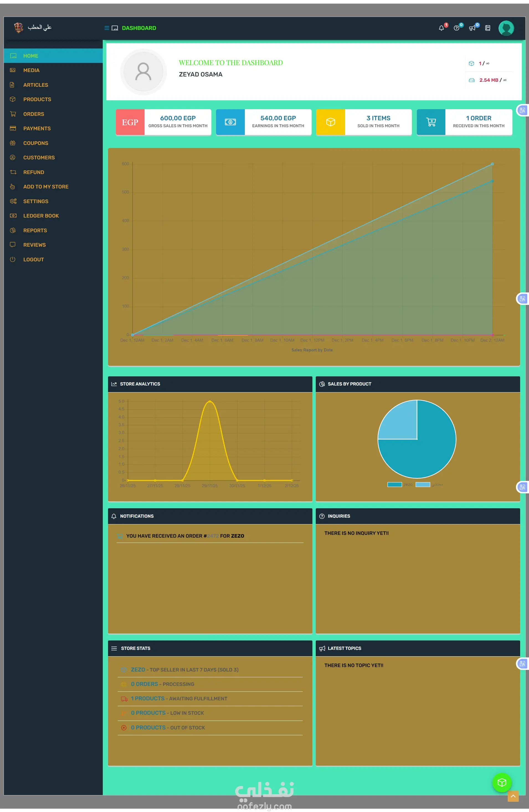Click the Settings gears icon in the sidebar
529x812 pixels.
13,201
